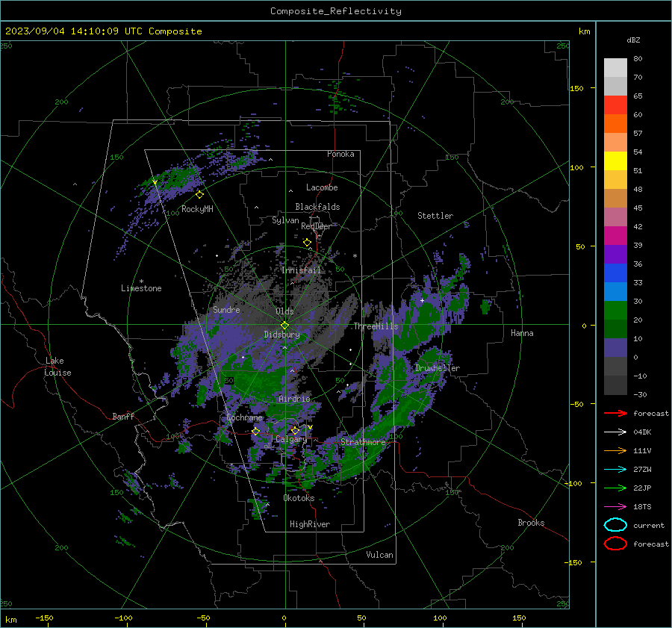Click the light gray swatch below 80 dBZ
672x628 pixels.
pyautogui.click(x=615, y=67)
